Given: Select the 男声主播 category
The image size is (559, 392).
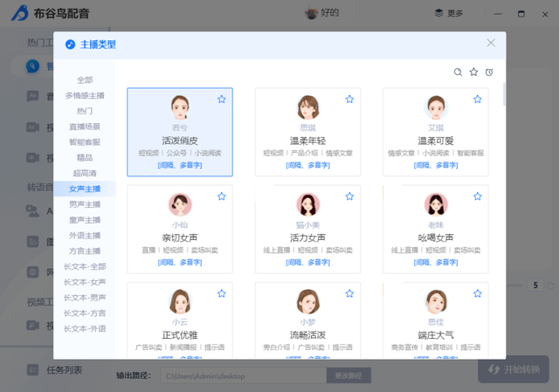Looking at the screenshot, I should 85,204.
